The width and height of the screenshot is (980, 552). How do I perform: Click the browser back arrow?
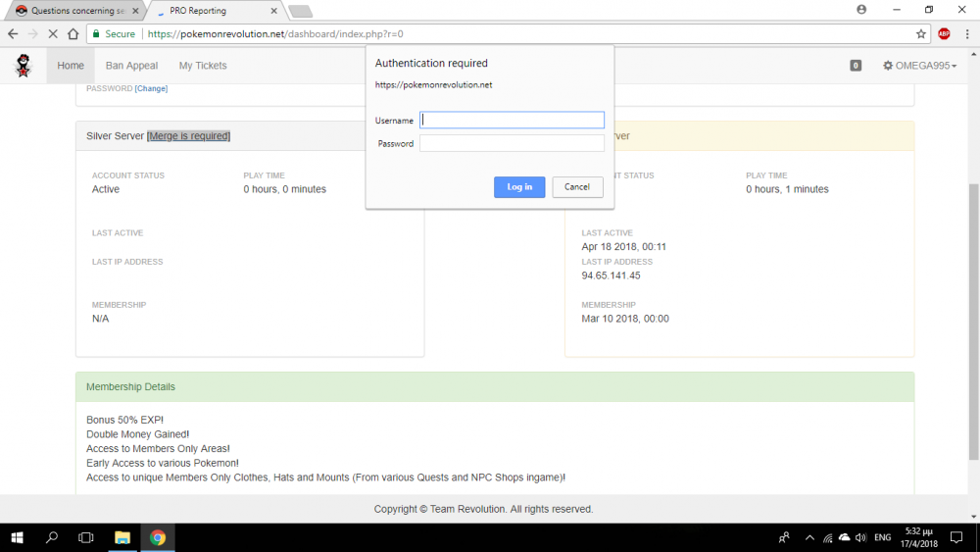click(x=13, y=33)
